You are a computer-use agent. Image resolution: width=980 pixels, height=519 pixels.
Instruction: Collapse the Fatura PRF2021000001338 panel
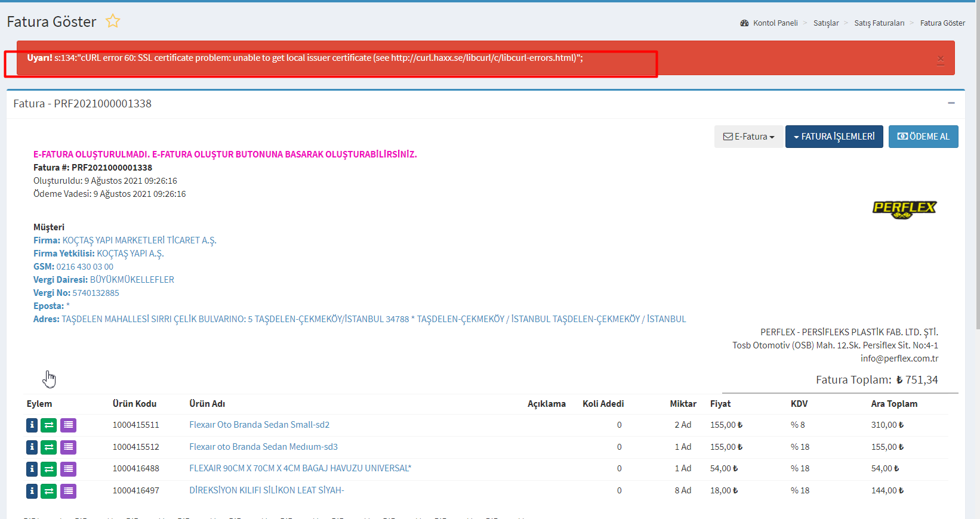tap(951, 103)
